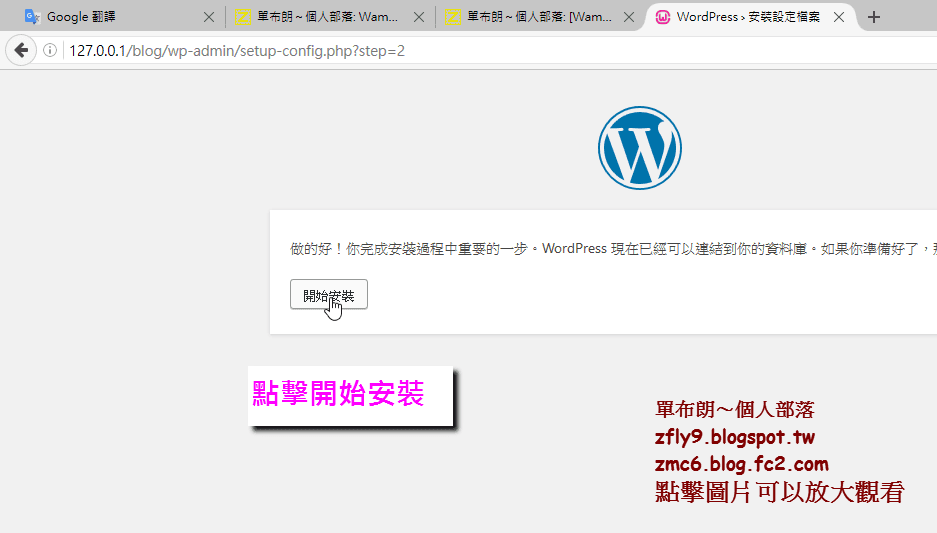Switch to 單布朗~個人部落: [Wam... tab
The width and height of the screenshot is (937, 533).
pyautogui.click(x=538, y=17)
